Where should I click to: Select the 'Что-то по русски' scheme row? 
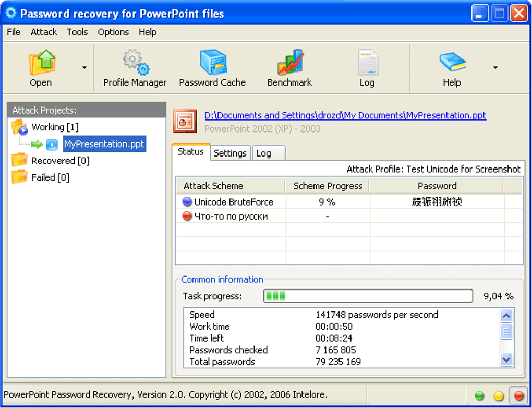point(349,216)
